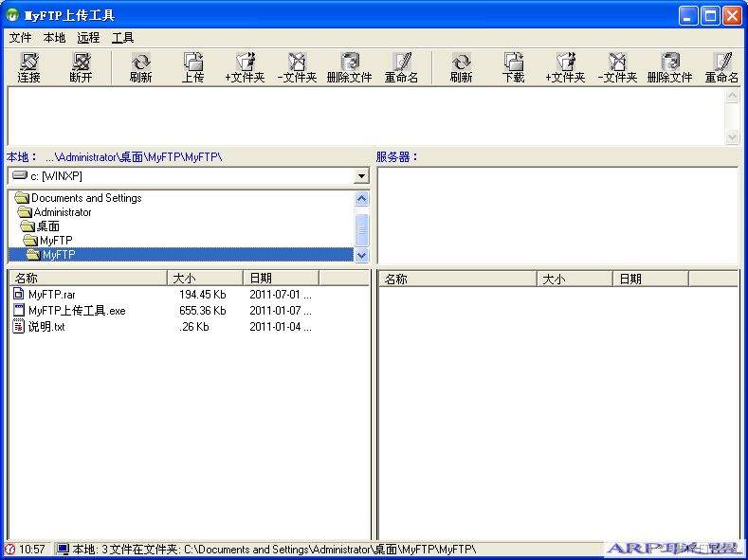Sort server files by 大小 column
This screenshot has height=560, width=748.
(575, 279)
